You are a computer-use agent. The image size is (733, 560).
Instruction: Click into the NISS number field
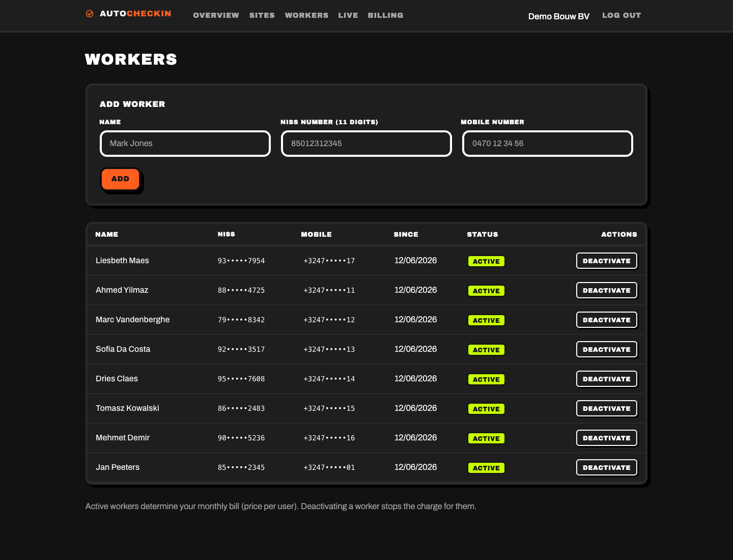(366, 144)
